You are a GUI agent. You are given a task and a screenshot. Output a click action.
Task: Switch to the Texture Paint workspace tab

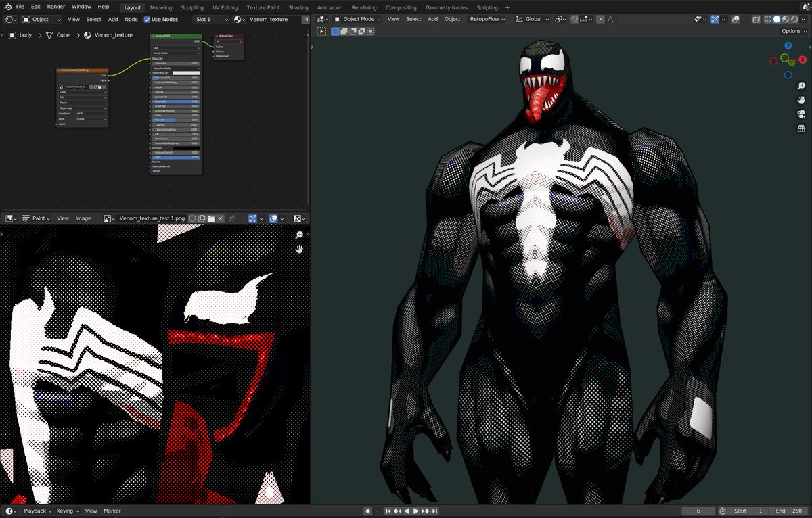tap(263, 7)
